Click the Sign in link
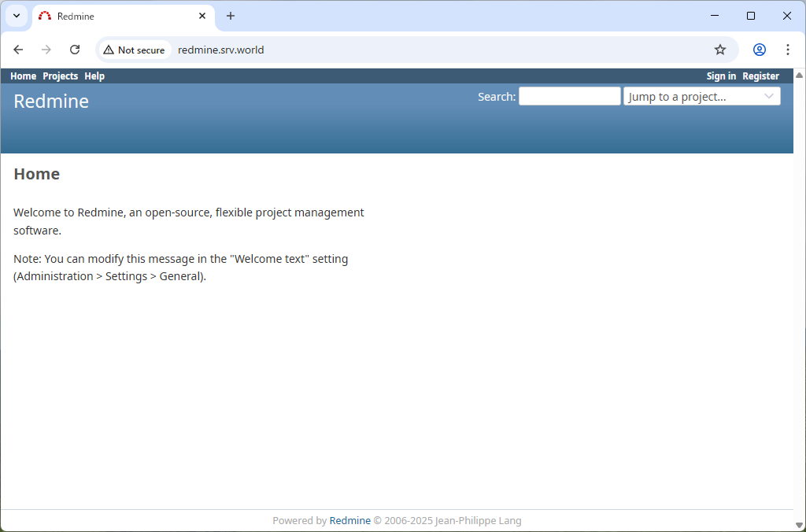This screenshot has height=532, width=806. pyautogui.click(x=721, y=76)
